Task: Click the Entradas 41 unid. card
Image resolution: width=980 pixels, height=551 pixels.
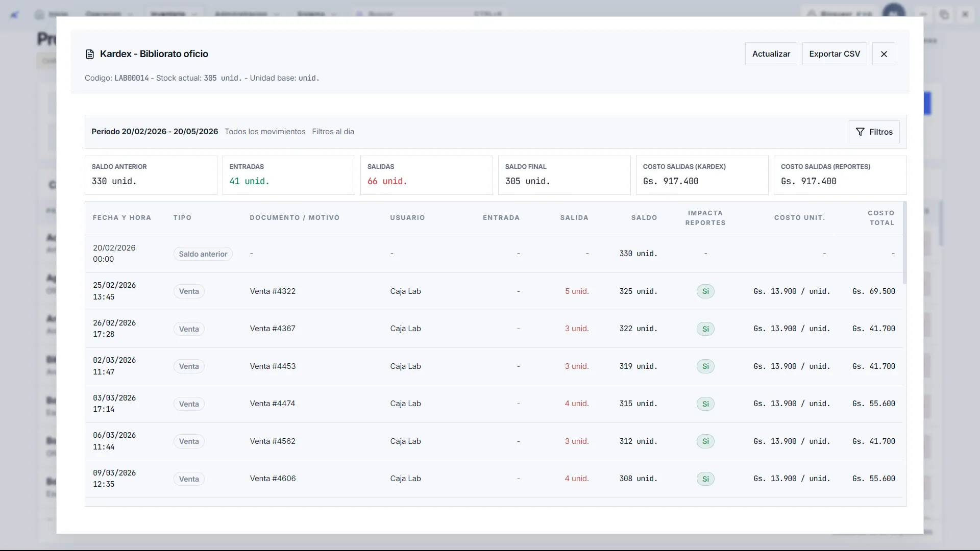Action: tap(289, 175)
